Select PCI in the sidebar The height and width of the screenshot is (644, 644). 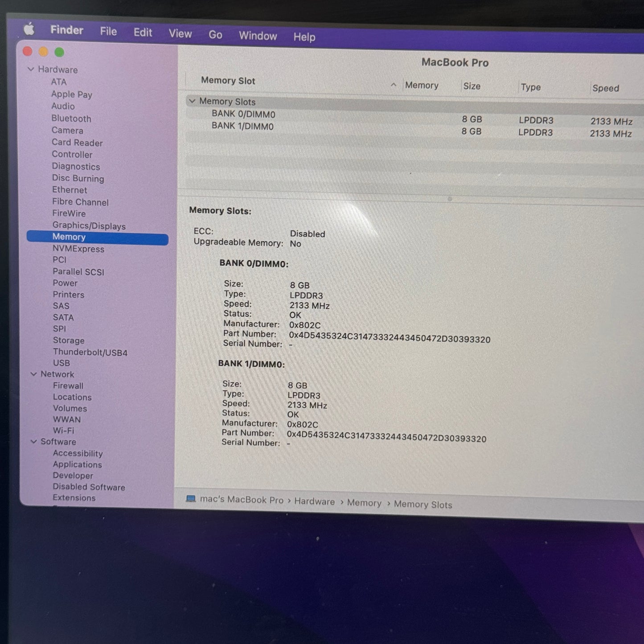[59, 260]
